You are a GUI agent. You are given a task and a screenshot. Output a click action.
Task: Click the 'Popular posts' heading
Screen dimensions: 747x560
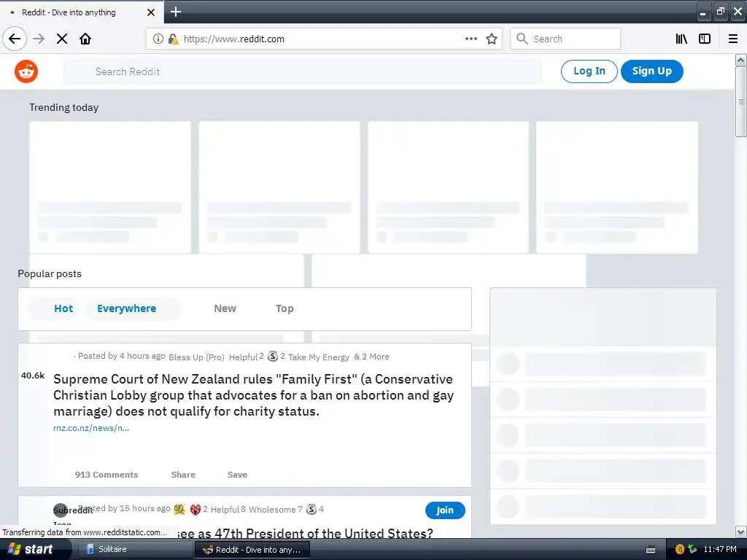coord(50,274)
